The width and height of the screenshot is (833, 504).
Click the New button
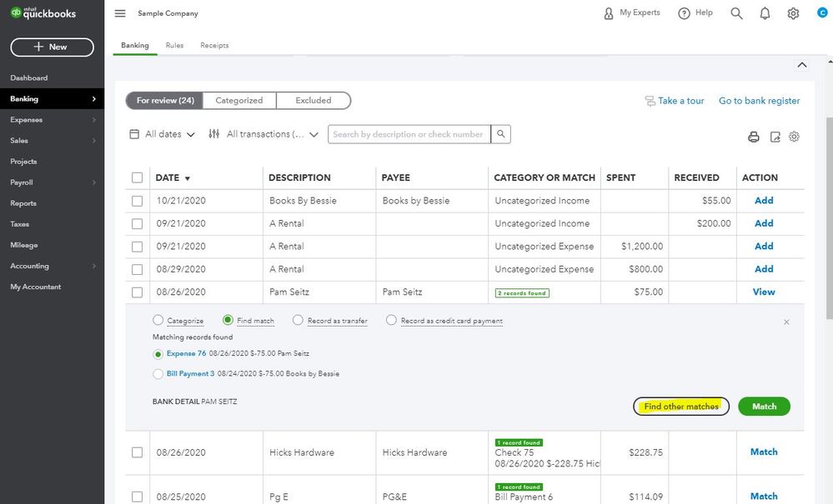click(x=52, y=47)
